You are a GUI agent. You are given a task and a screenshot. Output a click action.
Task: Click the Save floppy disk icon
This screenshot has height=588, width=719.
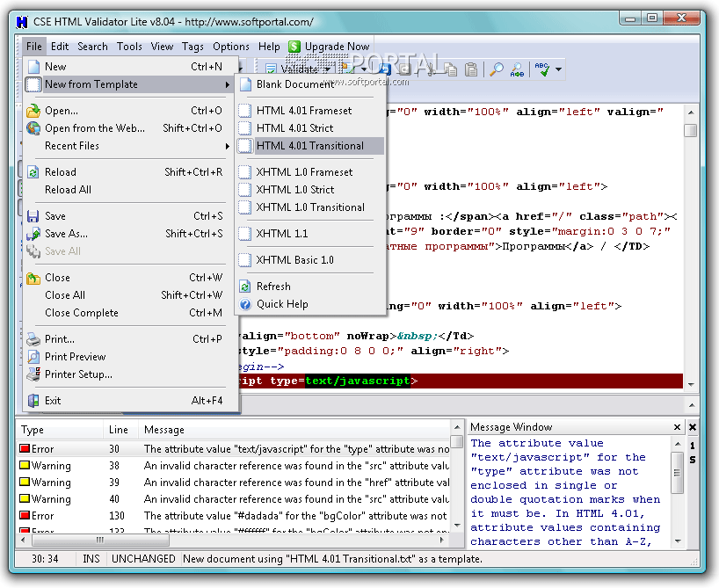(x=33, y=216)
